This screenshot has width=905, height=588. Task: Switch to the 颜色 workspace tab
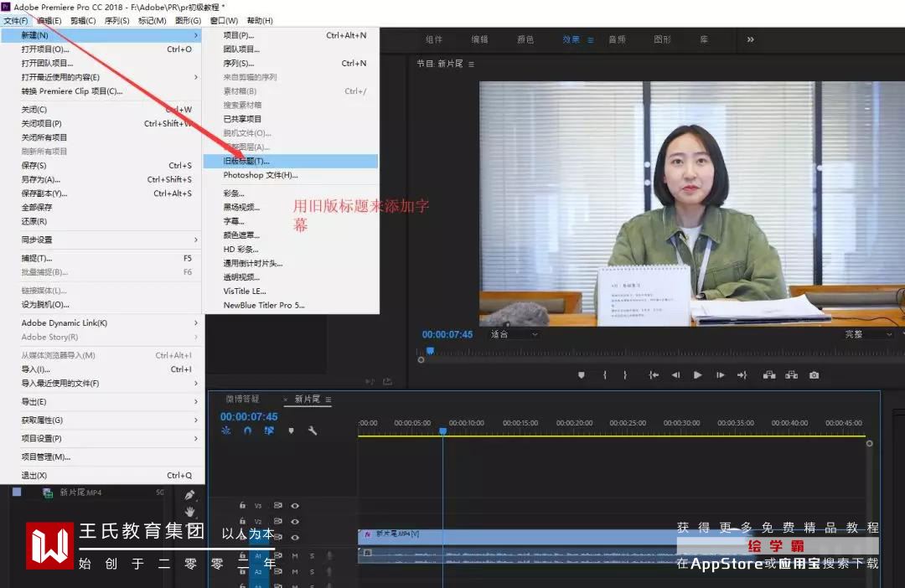pyautogui.click(x=525, y=40)
